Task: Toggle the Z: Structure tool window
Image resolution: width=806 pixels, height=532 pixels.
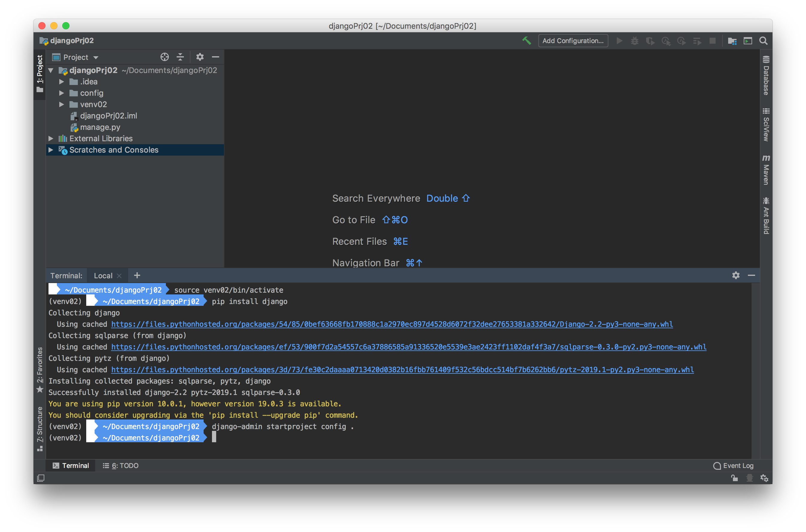Action: click(40, 429)
